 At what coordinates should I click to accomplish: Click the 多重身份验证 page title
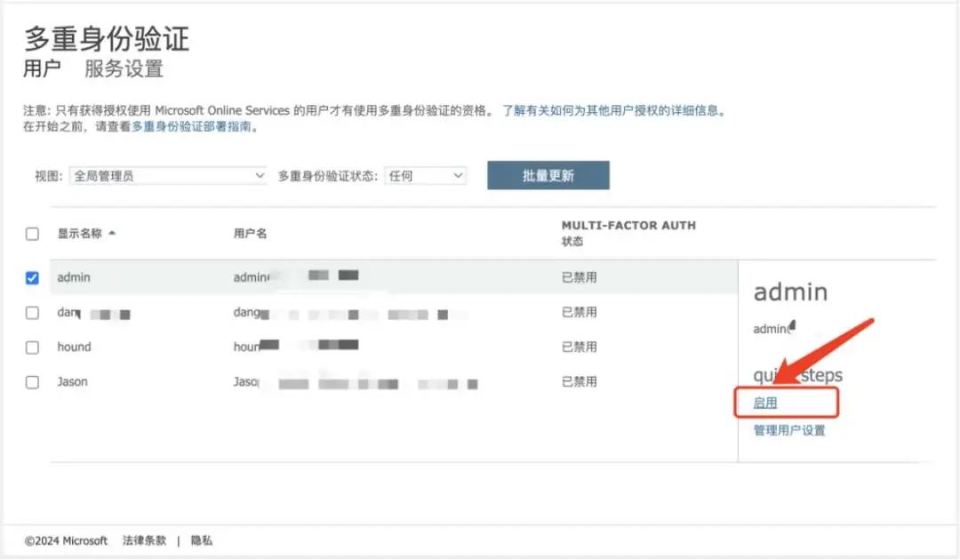(x=107, y=38)
